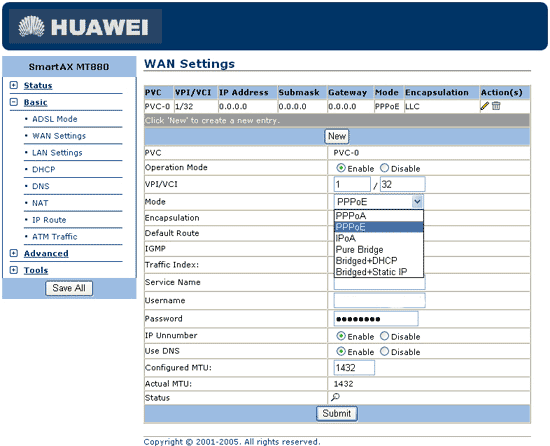Collapse the Basic section minus icon
Screen dimensions: 550x446
click(14, 102)
